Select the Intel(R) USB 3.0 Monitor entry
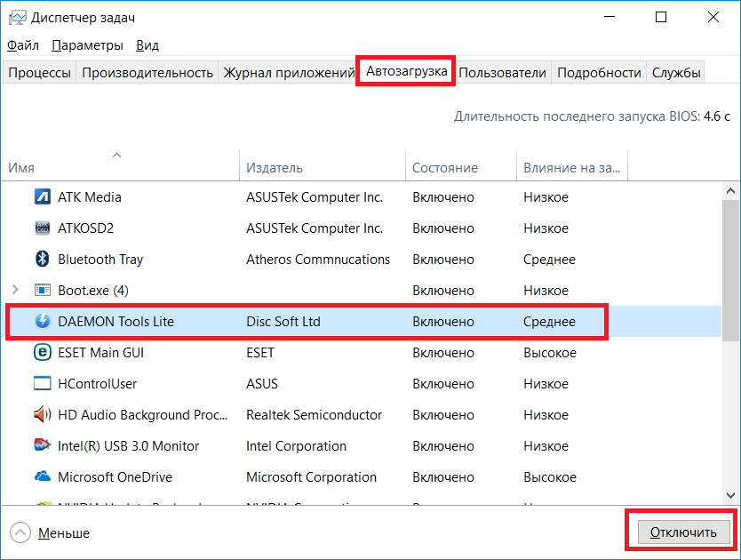741x560 pixels. tap(128, 446)
